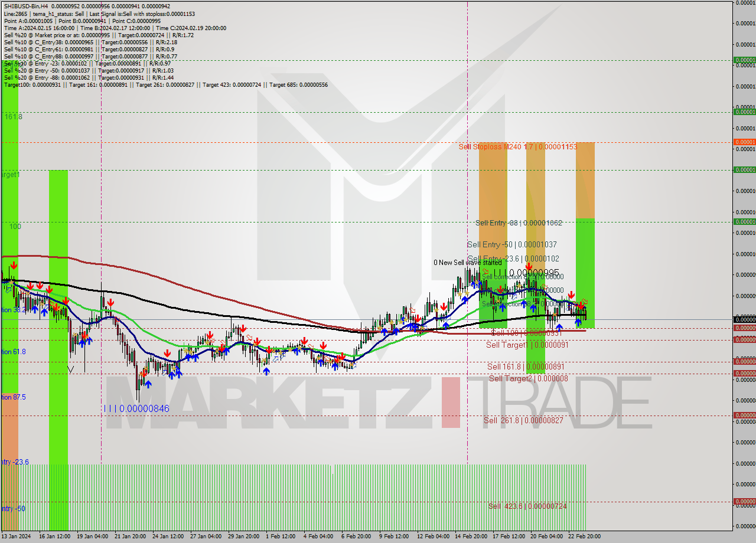756x543 pixels.
Task: Click the '6 Feb 20:00' time axis label
Action: coord(356,537)
